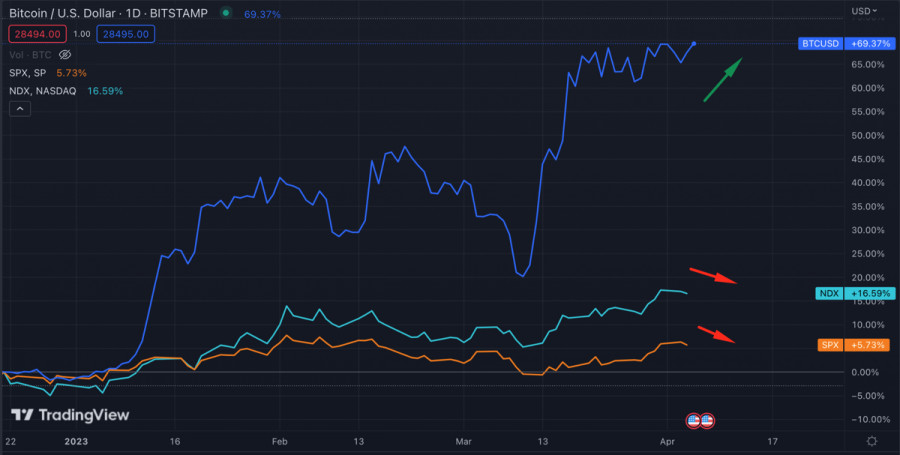Image resolution: width=900 pixels, height=455 pixels.
Task: Click the Feb label on time axis
Action: [x=279, y=441]
